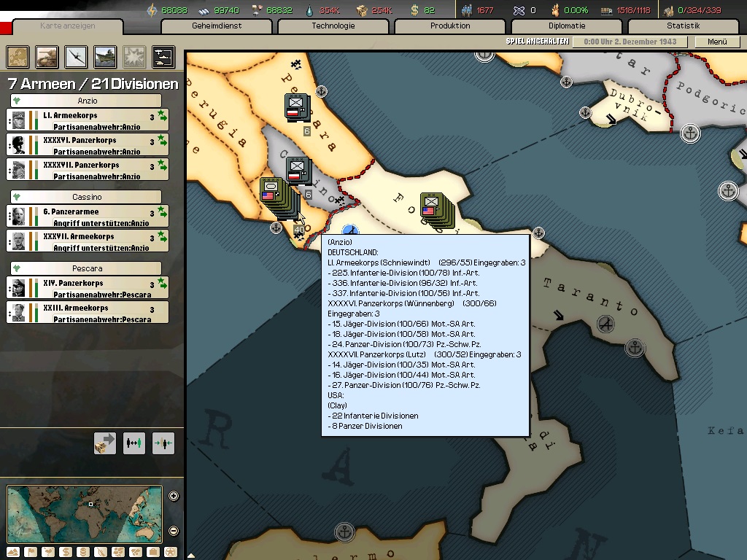747x560 pixels.
Task: Click the reorganize units icon with double arrow
Action: (134, 443)
